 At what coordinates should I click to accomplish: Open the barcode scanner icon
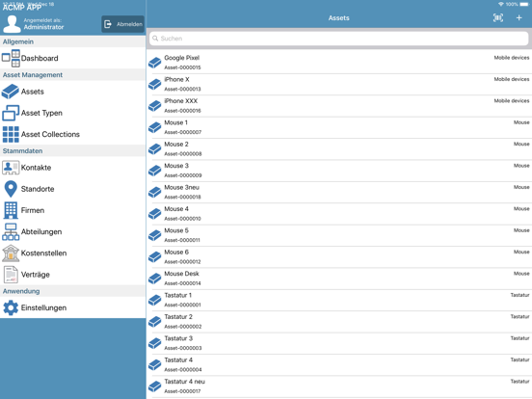tap(497, 17)
